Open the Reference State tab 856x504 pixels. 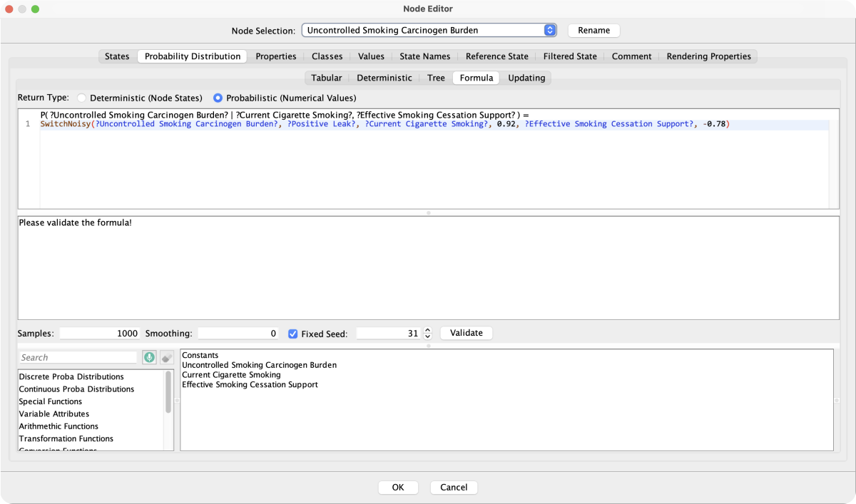[497, 56]
